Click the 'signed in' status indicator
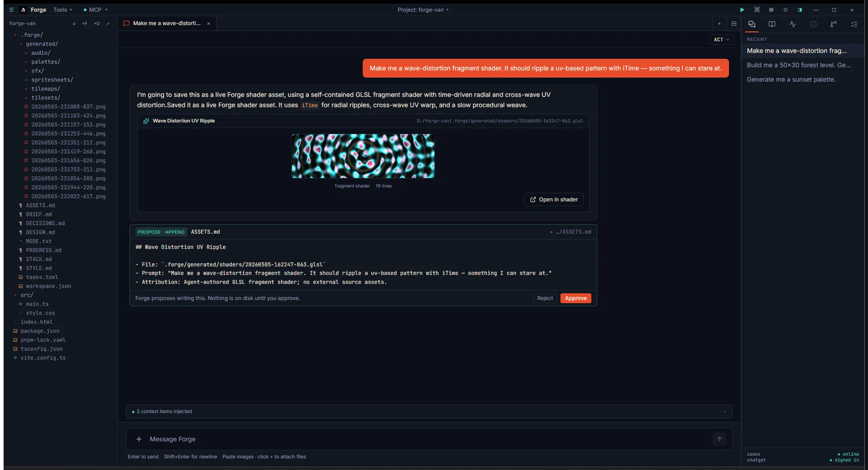 844,460
